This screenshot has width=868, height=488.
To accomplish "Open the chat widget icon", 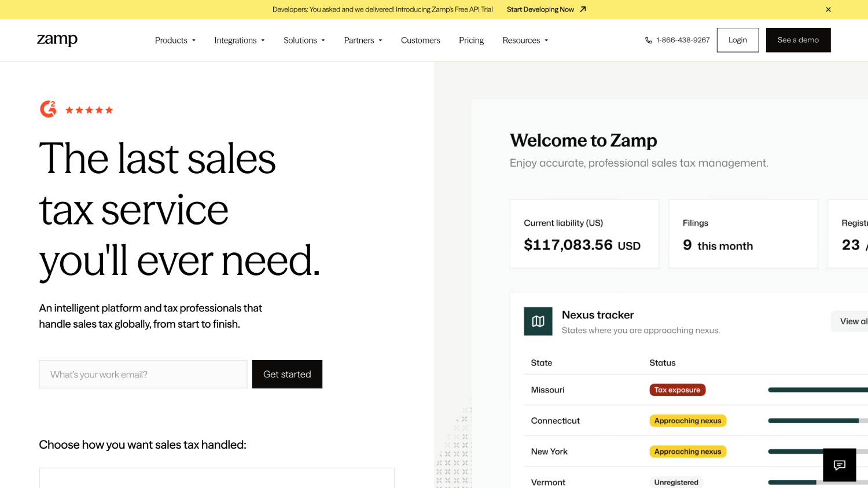I will point(840,465).
